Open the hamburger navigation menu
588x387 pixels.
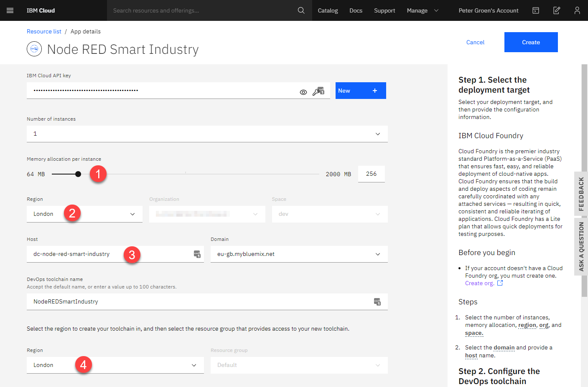[10, 10]
